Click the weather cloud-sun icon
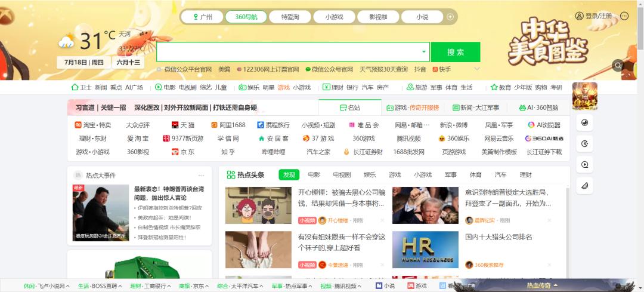The image size is (644, 292). point(67,40)
